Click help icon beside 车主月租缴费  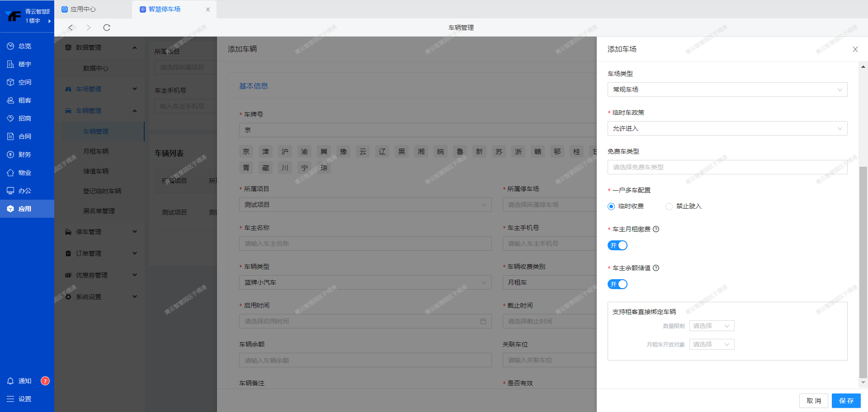(x=656, y=229)
